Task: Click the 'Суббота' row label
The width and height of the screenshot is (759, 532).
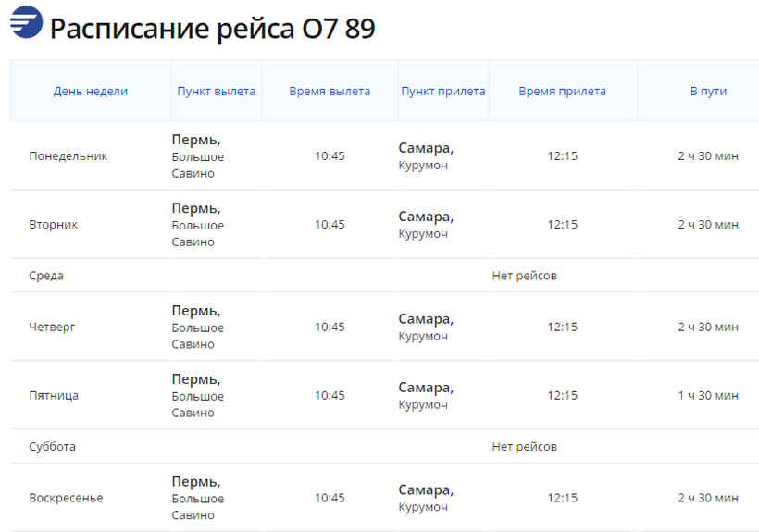Action: (x=53, y=447)
